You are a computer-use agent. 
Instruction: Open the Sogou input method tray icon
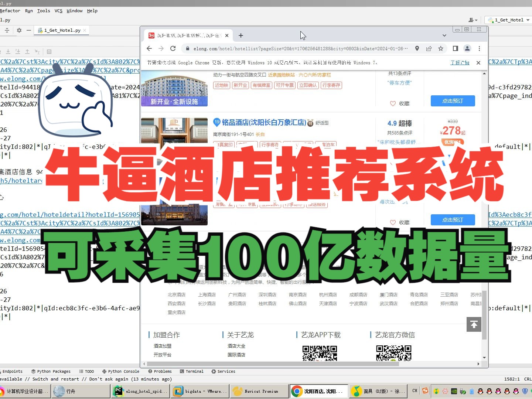click(x=425, y=391)
